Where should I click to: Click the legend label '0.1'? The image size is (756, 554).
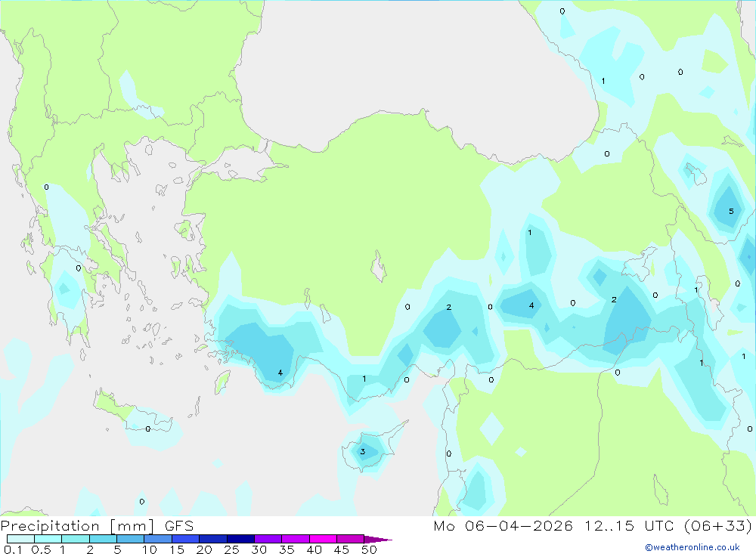click(13, 549)
